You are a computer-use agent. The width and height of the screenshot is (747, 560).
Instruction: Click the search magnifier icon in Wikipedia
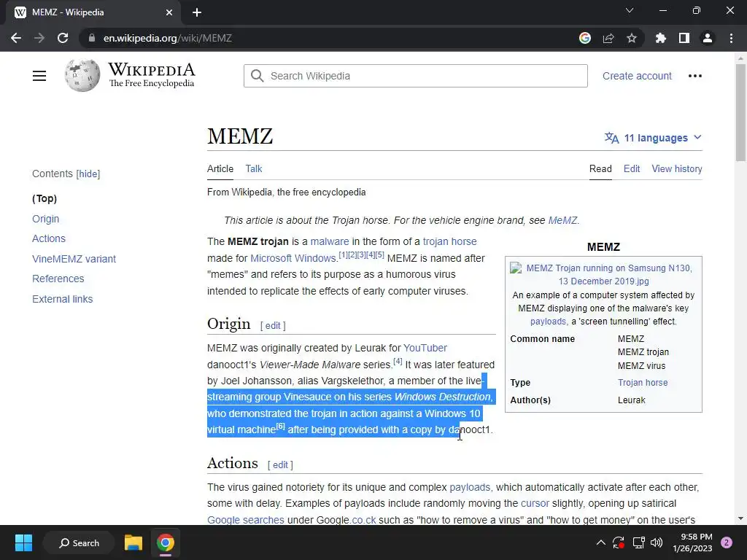click(258, 76)
